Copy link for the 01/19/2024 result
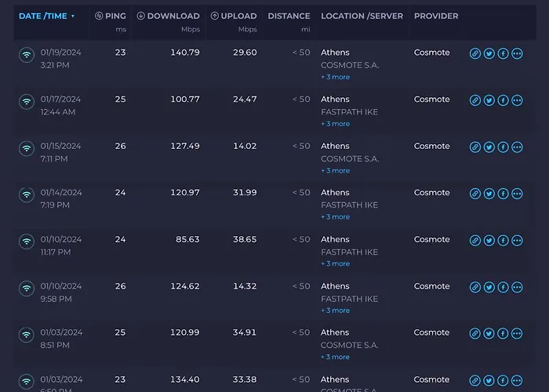 click(475, 54)
